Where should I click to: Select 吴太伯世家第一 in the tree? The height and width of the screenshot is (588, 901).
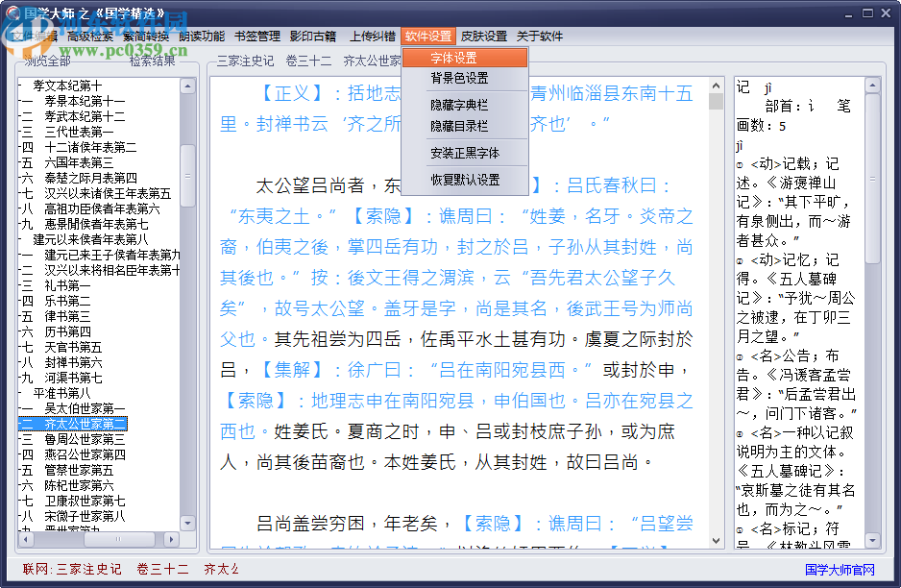(85, 408)
